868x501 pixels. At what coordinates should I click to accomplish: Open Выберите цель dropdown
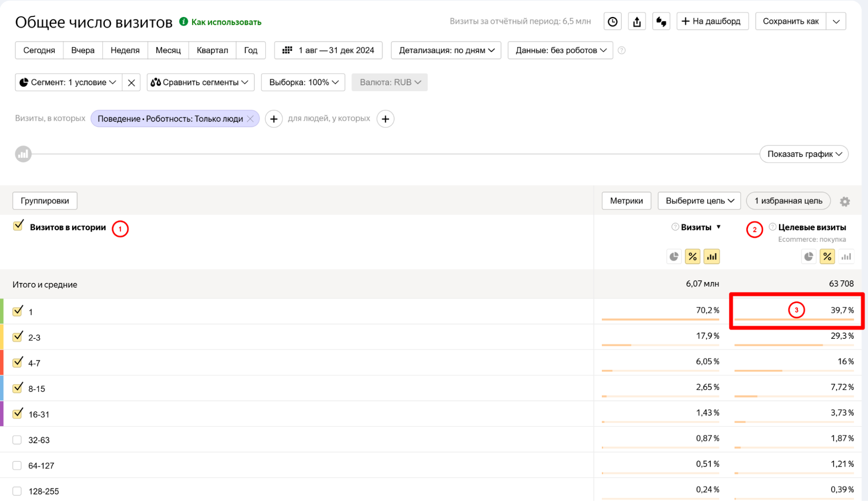coord(699,201)
